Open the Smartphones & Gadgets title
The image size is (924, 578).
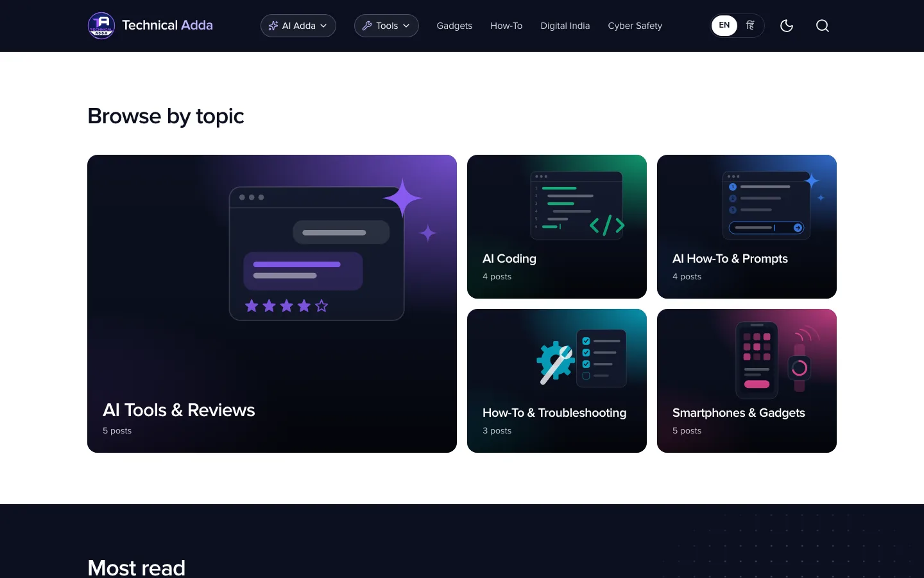[739, 413]
